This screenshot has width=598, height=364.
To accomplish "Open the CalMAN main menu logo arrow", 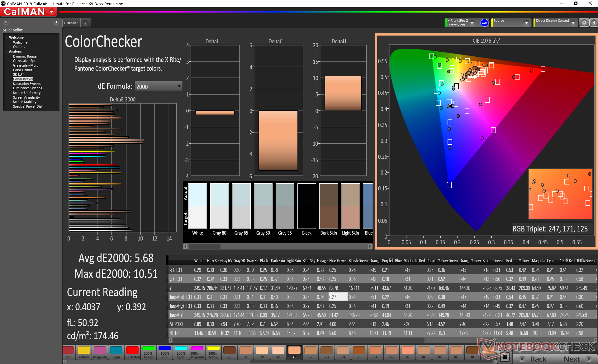I will pos(52,12).
